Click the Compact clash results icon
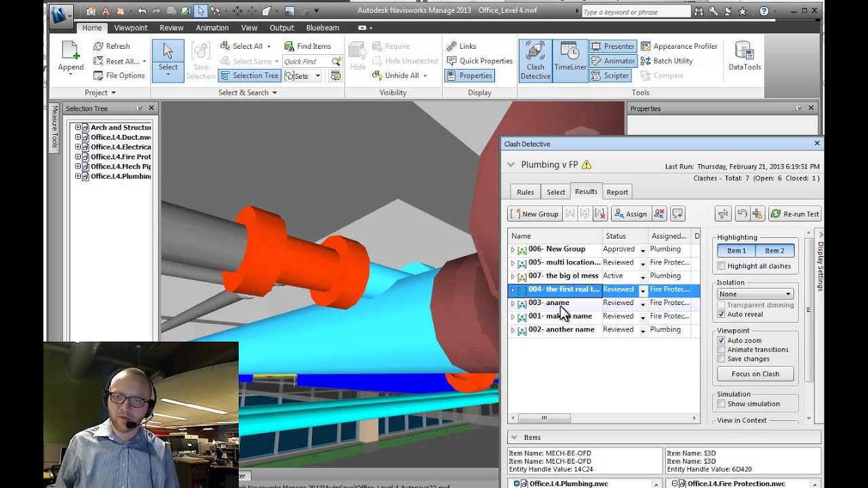The height and width of the screenshot is (488, 868). (758, 213)
